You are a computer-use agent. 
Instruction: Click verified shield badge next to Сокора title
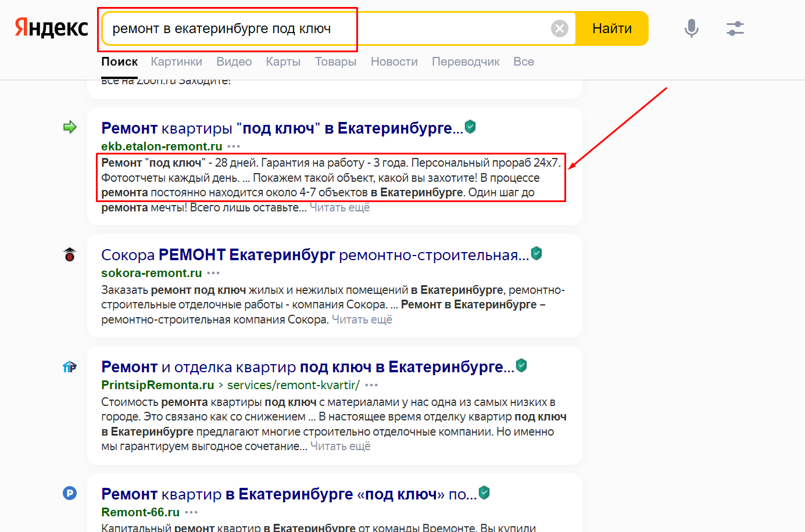point(536,253)
